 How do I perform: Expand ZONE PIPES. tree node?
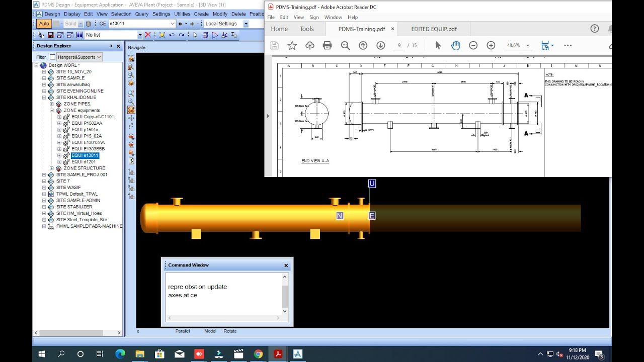[51, 104]
